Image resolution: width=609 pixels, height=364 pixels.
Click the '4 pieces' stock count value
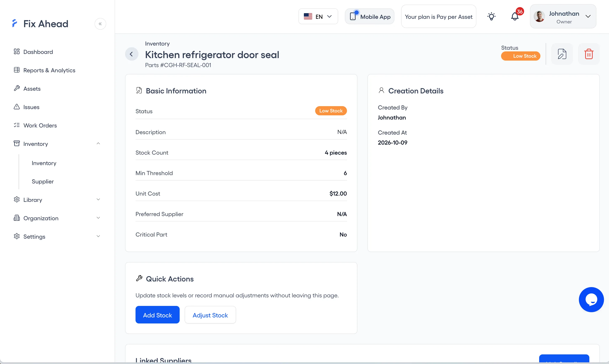tap(335, 153)
